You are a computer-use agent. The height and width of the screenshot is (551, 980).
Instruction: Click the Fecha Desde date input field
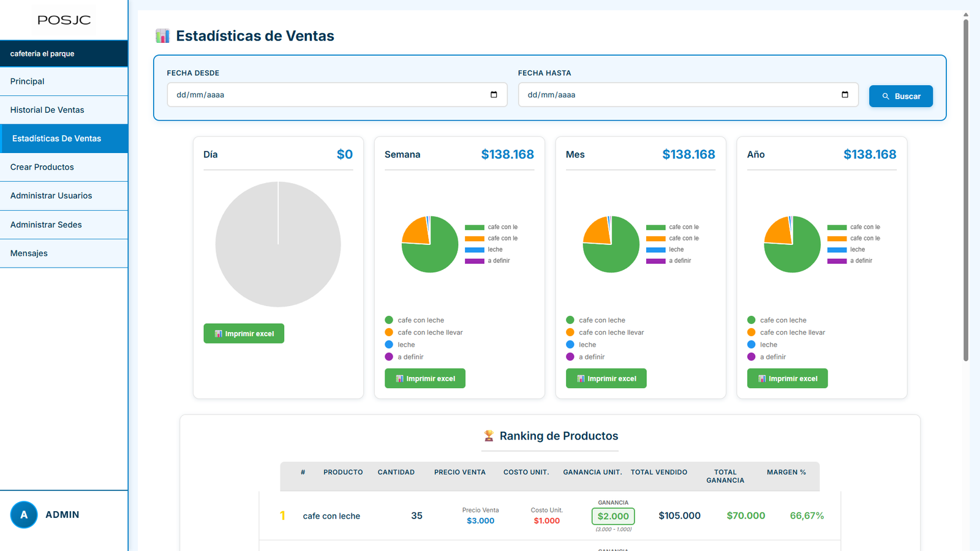[x=325, y=95]
